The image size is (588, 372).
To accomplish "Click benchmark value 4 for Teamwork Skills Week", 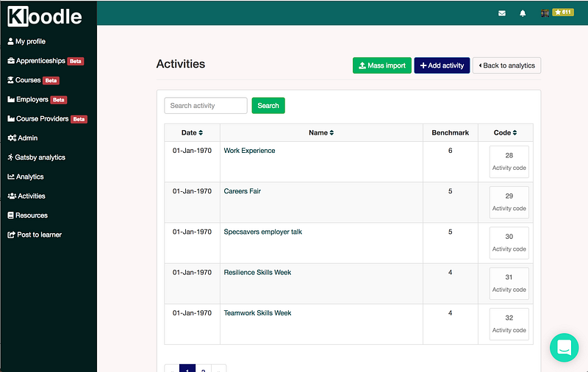I will click(x=450, y=312).
